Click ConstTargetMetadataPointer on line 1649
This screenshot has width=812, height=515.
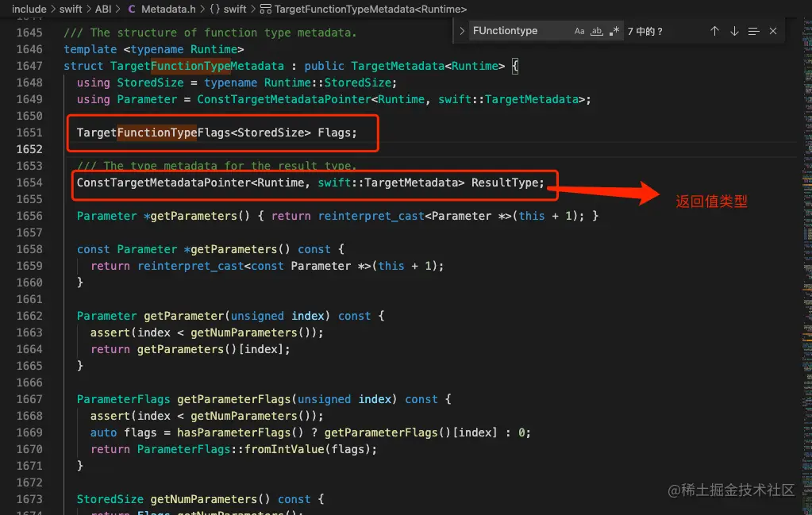[284, 99]
